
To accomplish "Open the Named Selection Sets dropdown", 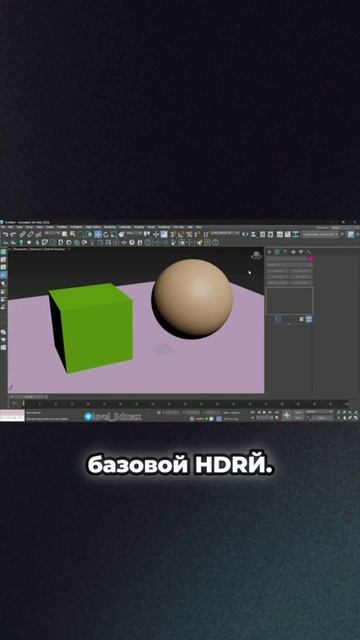I will tap(225, 233).
